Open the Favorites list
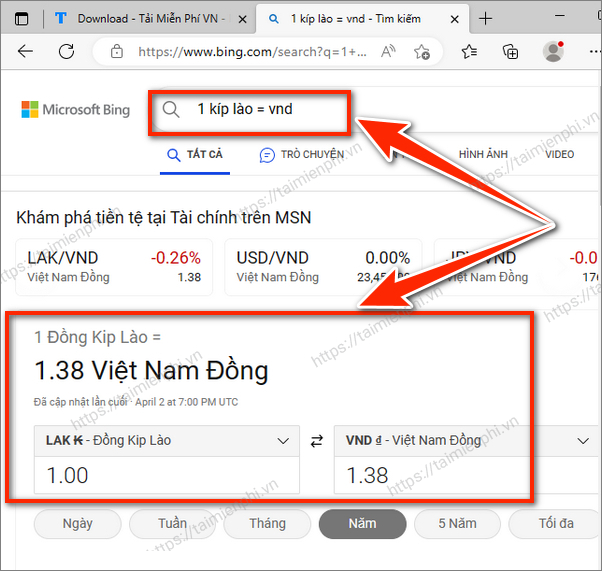602x571 pixels. (x=469, y=51)
